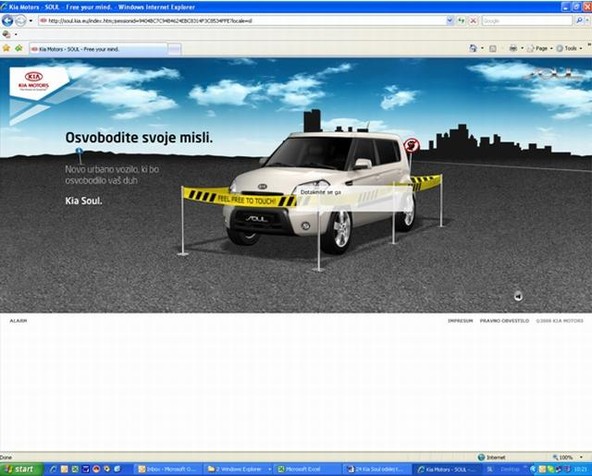Click the Google search box
This screenshot has height=476, width=592.
coord(527,21)
